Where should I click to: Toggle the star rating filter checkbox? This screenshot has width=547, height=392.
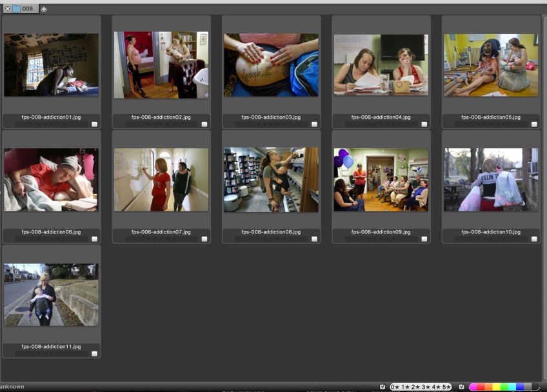(x=383, y=387)
